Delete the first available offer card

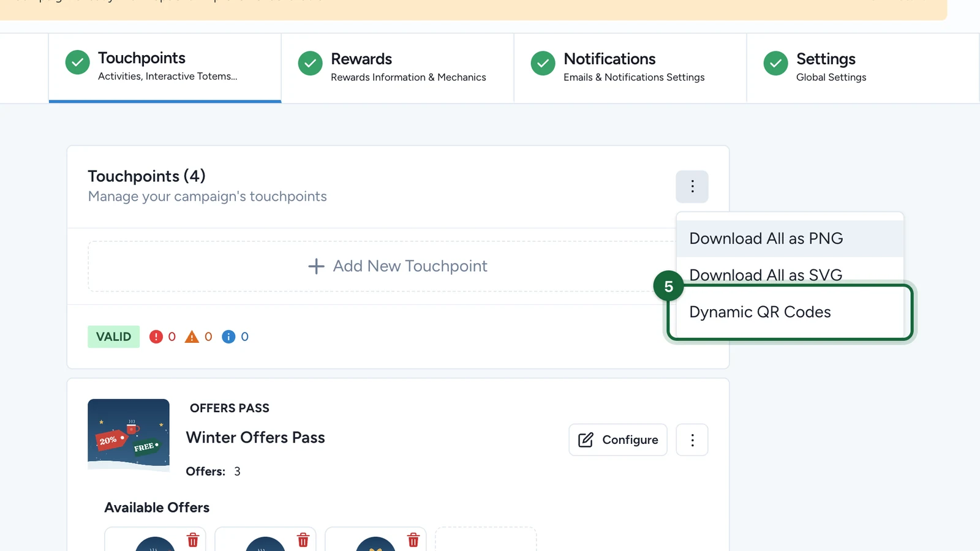point(193,539)
